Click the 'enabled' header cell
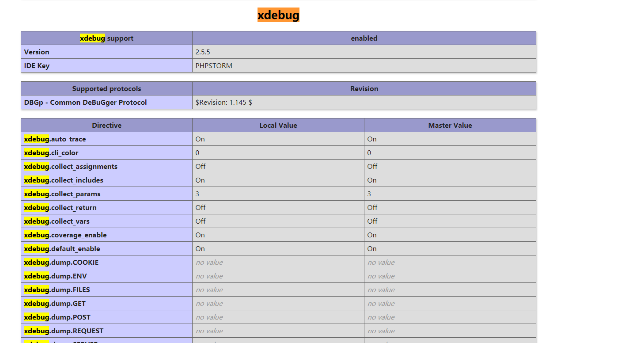 tap(364, 38)
